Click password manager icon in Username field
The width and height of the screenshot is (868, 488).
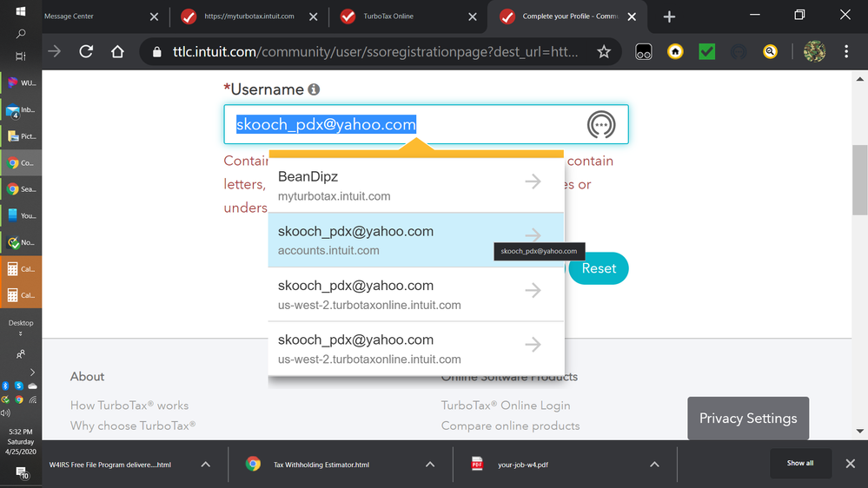click(x=601, y=124)
